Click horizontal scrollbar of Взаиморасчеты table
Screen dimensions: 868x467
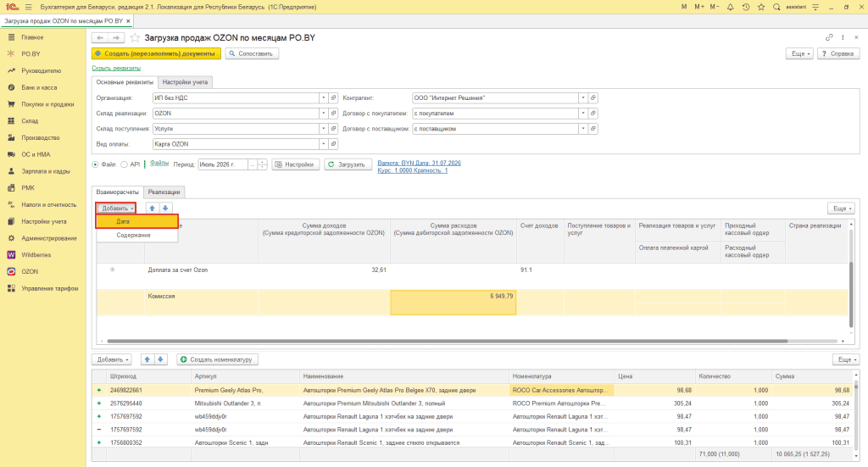[448, 341]
